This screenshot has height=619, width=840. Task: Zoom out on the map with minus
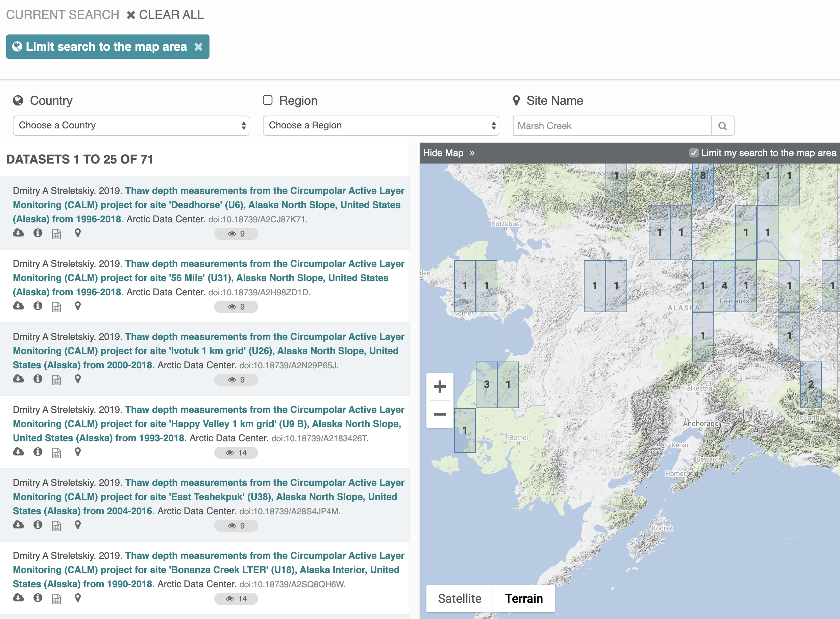click(440, 414)
